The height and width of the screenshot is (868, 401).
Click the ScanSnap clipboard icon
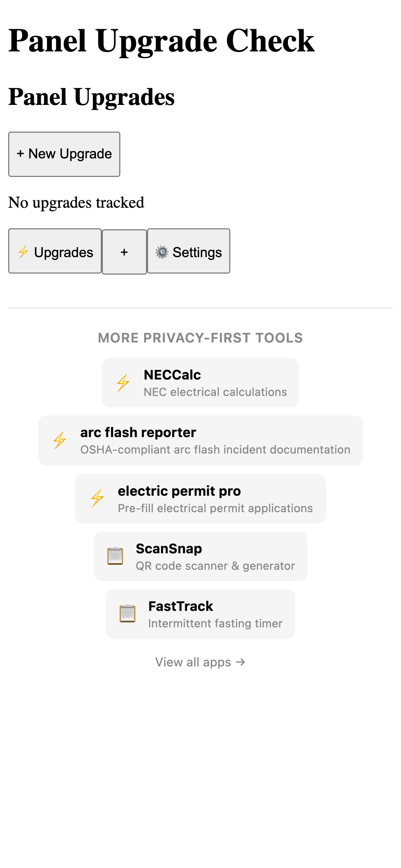click(x=116, y=556)
